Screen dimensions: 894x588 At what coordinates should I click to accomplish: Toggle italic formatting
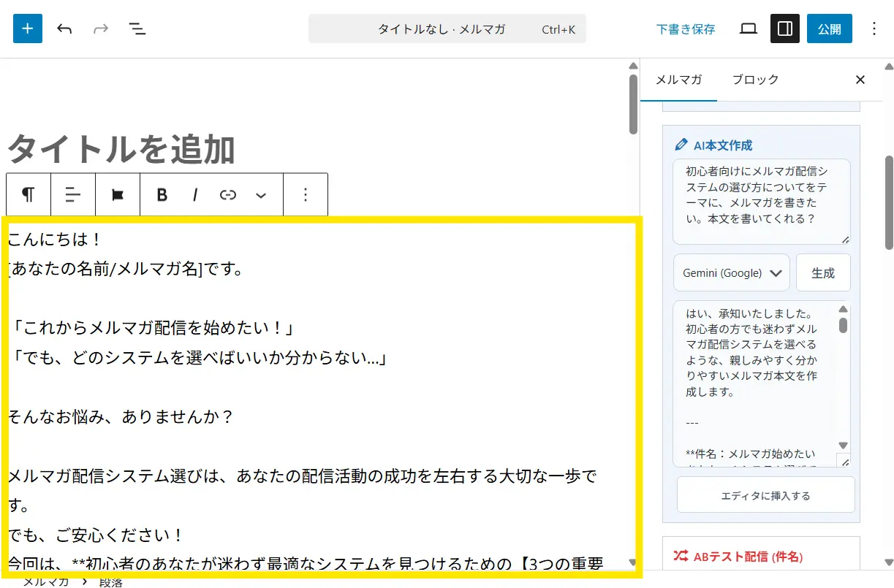coord(195,194)
